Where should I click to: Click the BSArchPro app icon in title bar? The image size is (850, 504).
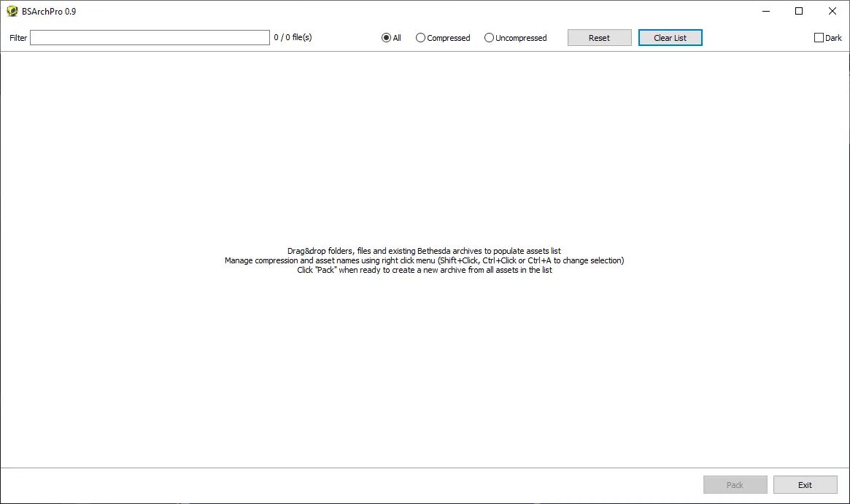(x=12, y=11)
